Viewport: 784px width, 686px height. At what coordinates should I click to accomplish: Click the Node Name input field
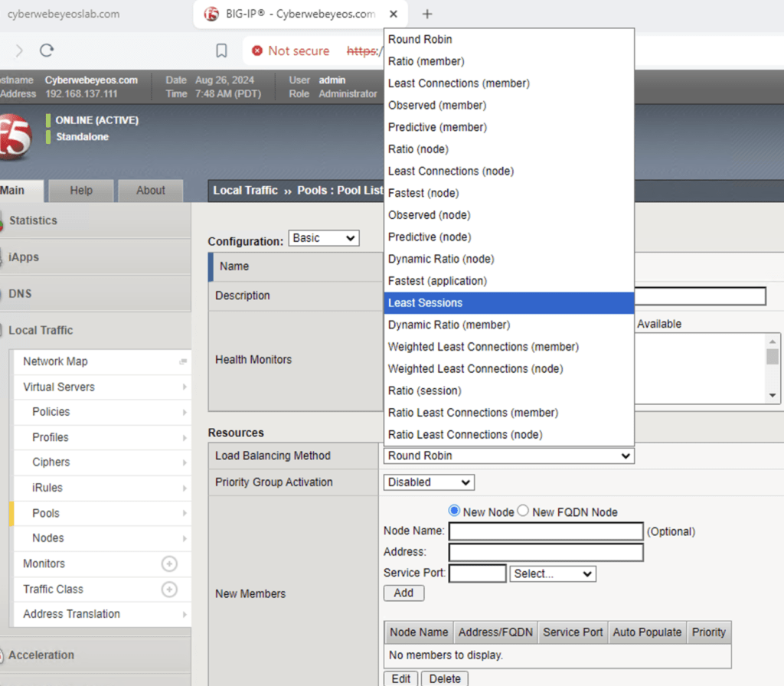click(x=545, y=531)
